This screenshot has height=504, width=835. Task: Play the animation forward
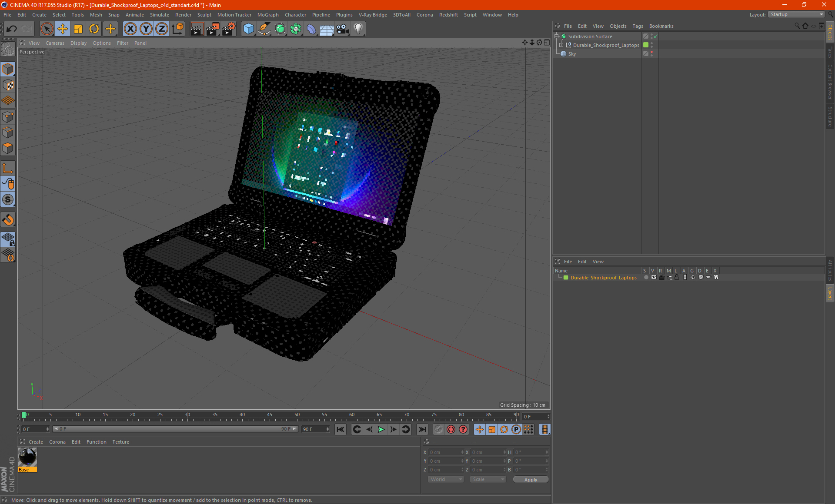[x=381, y=429]
